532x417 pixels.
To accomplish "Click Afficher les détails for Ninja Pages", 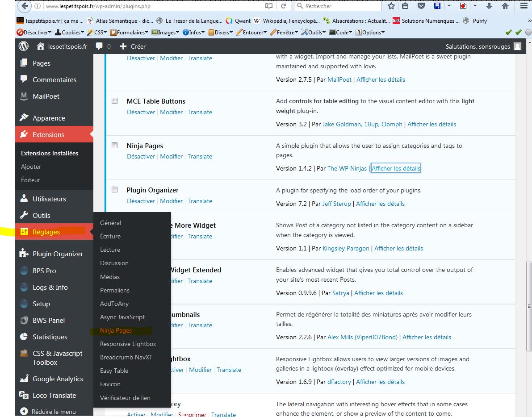I will tap(396, 168).
